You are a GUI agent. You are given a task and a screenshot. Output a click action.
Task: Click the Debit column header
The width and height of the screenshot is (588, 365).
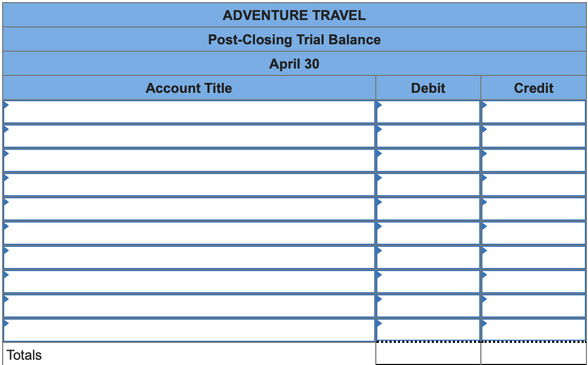pos(428,88)
